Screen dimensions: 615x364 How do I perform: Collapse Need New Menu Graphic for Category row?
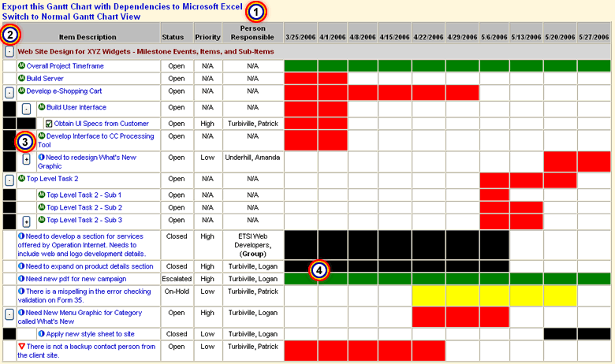pos(9,314)
